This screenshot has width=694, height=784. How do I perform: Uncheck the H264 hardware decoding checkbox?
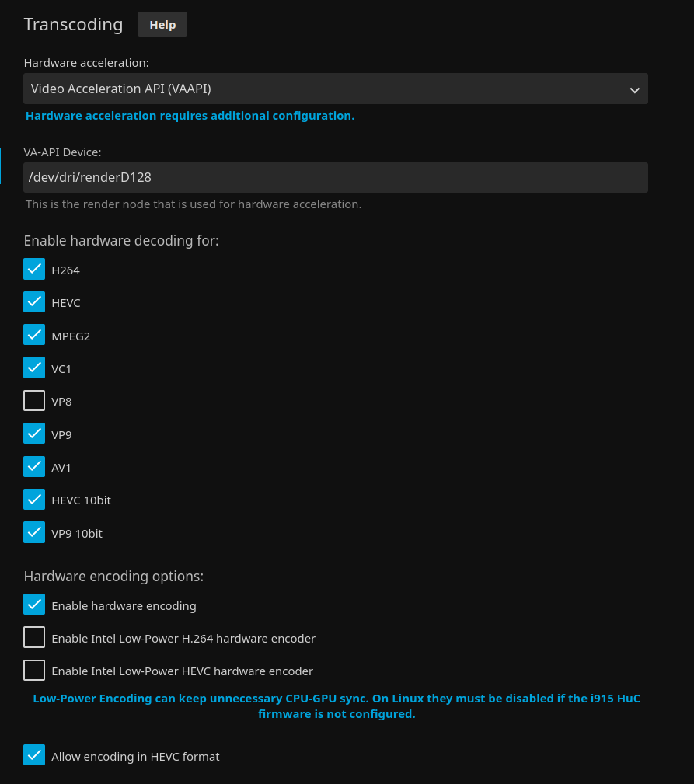point(34,270)
